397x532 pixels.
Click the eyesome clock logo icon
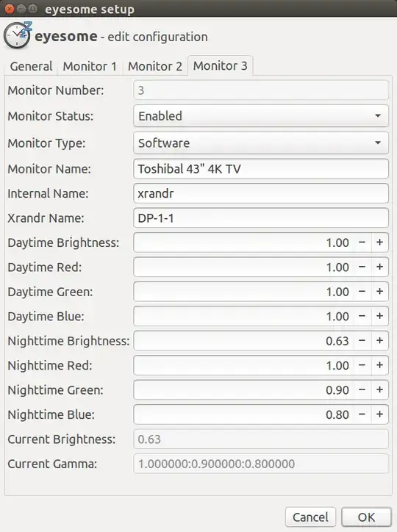(x=18, y=35)
